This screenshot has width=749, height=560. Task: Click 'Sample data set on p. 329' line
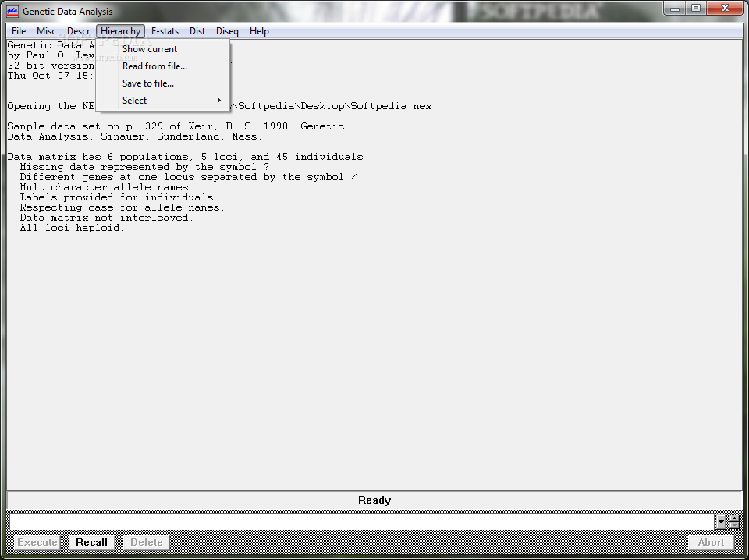(176, 126)
